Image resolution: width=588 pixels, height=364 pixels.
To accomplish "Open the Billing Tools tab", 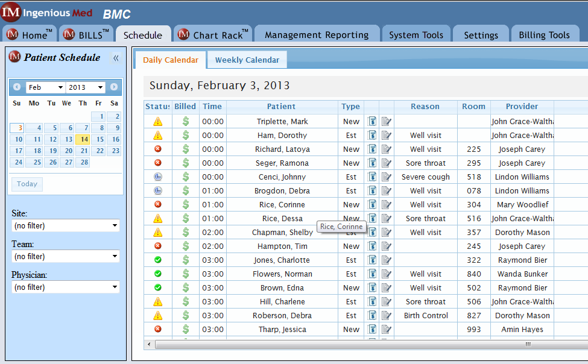I will pyautogui.click(x=545, y=34).
